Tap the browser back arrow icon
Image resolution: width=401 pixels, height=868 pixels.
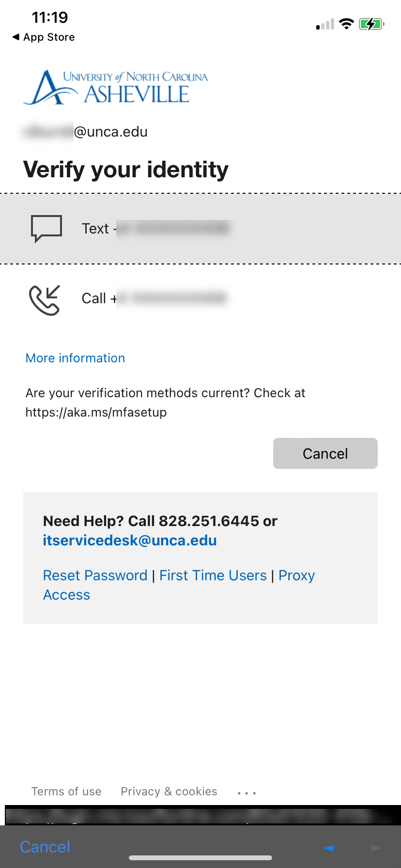coord(329,848)
